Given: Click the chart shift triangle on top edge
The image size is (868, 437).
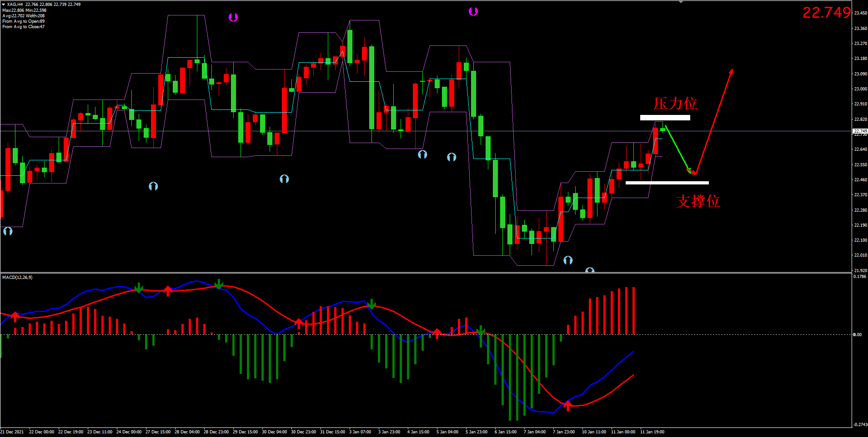Looking at the screenshot, I should click(681, 2).
